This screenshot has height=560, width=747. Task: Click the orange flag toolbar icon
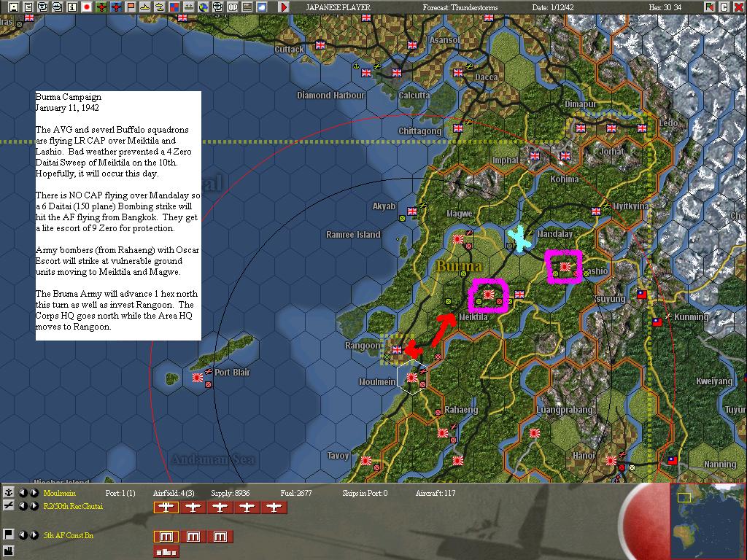(x=130, y=7)
